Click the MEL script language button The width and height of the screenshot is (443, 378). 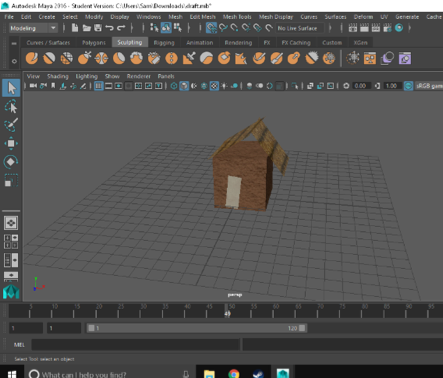tap(19, 345)
